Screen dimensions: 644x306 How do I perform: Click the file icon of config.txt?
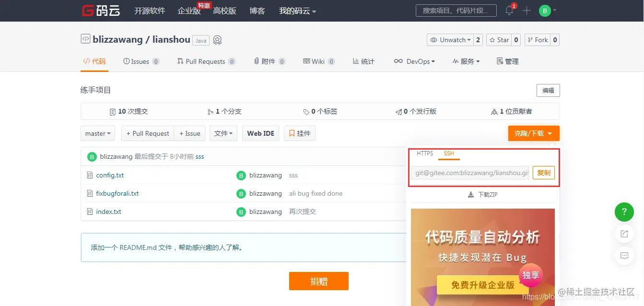pos(90,175)
